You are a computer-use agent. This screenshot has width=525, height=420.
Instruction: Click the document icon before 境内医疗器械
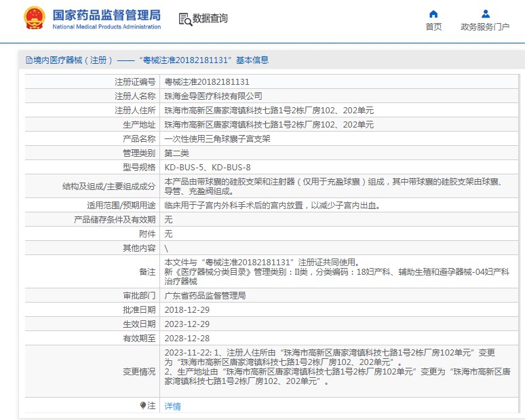click(29, 60)
